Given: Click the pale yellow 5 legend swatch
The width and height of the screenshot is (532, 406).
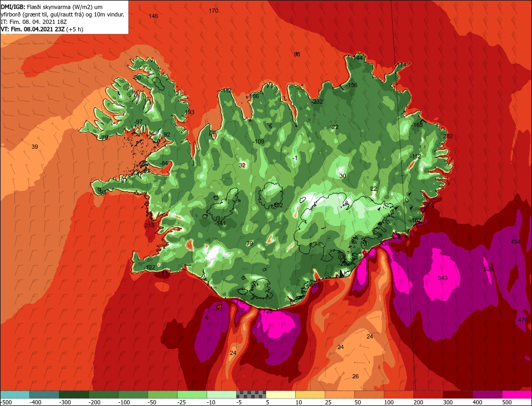Looking at the screenshot, I should point(280,394).
